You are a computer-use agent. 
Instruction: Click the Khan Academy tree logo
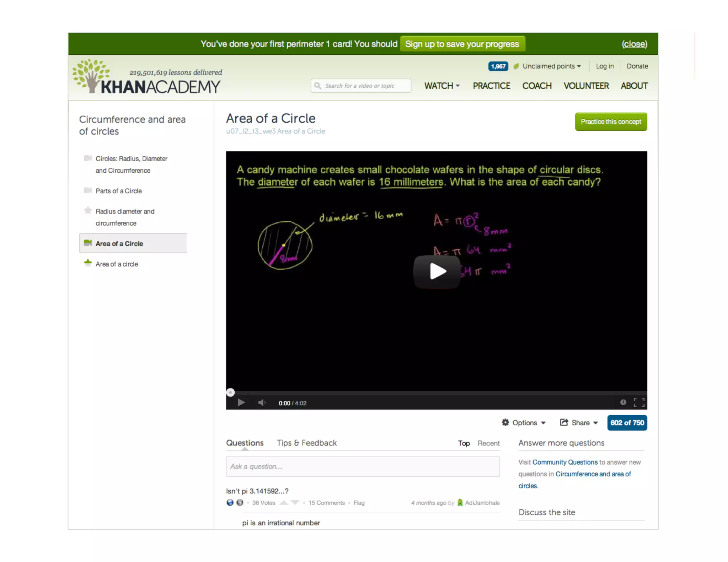point(91,76)
